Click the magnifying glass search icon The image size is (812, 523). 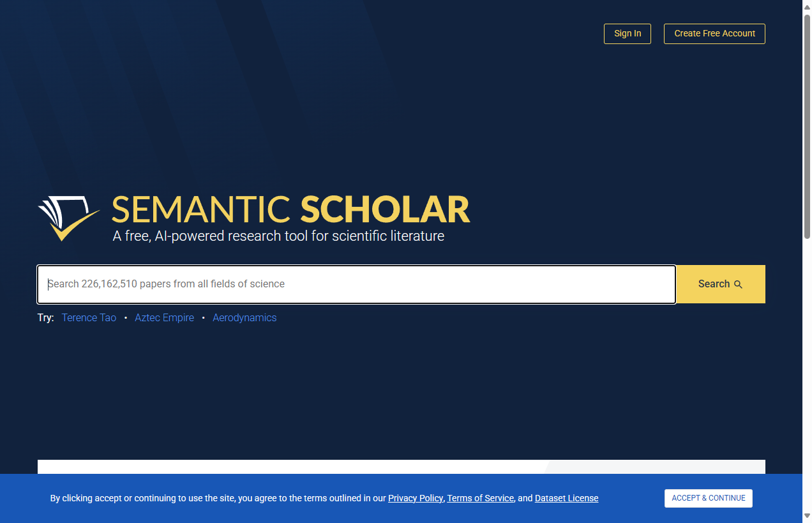[739, 284]
